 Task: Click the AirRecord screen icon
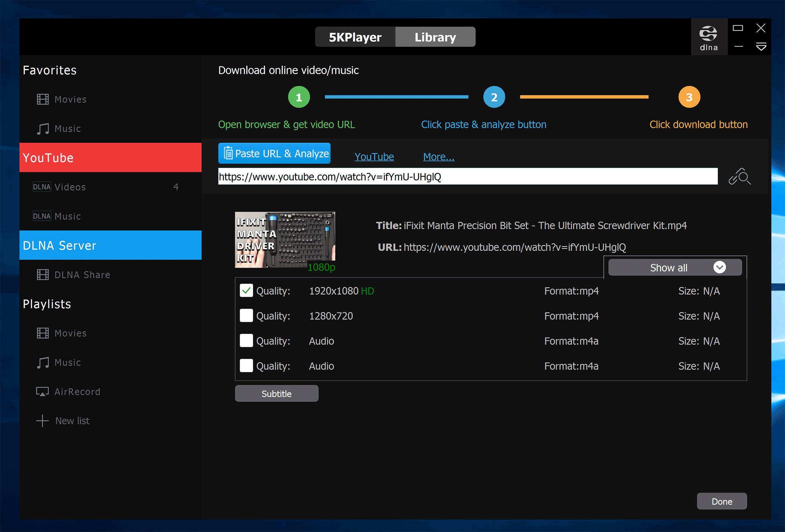[x=42, y=392]
